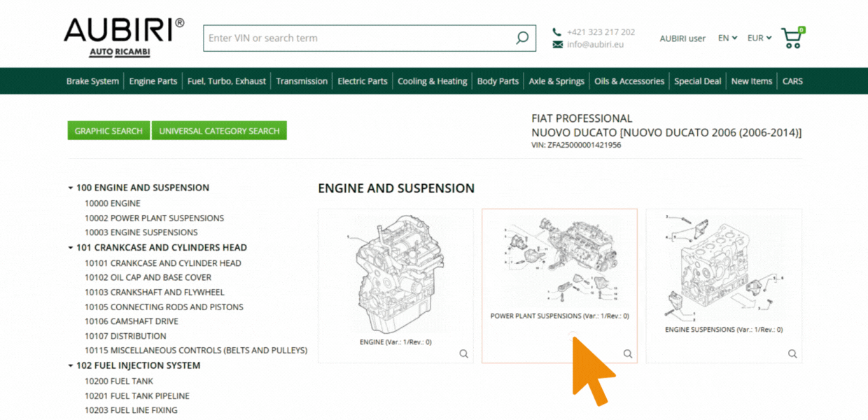Open the Fuel, Turbo, Exhaust menu
Viewport: 868px width, 420px height.
pyautogui.click(x=227, y=81)
